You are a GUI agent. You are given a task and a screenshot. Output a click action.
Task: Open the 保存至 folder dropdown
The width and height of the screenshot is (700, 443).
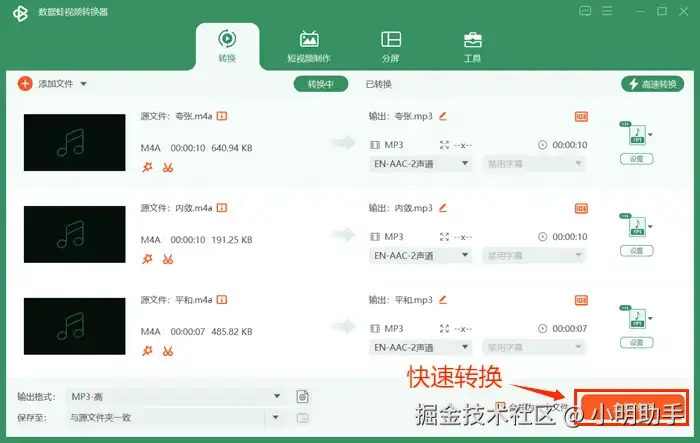click(175, 418)
